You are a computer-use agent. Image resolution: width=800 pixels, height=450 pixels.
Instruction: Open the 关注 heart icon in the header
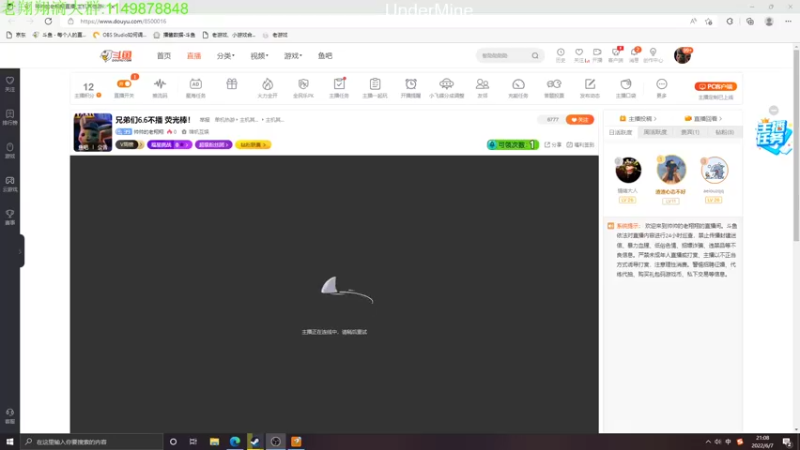[x=579, y=55]
